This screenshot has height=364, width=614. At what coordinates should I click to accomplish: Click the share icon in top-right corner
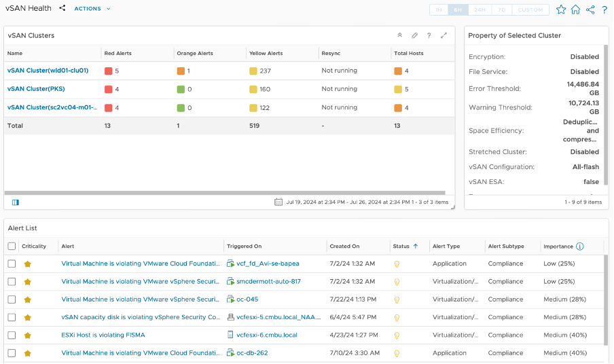590,10
